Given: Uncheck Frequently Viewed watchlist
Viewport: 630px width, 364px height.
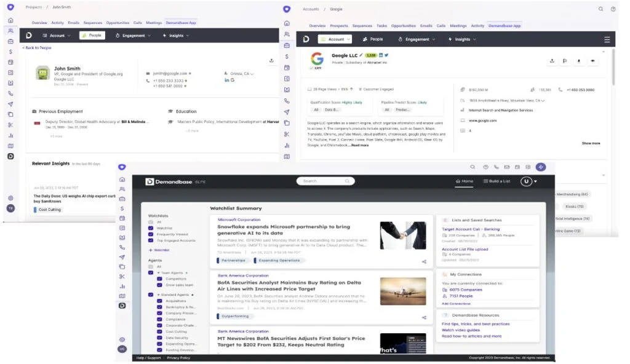Looking at the screenshot, I should tap(151, 234).
